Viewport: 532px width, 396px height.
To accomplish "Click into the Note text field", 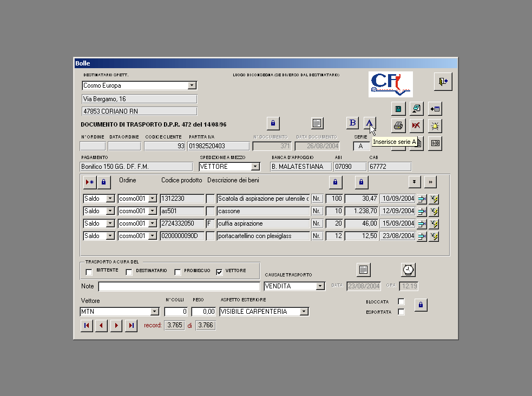I will [x=179, y=287].
